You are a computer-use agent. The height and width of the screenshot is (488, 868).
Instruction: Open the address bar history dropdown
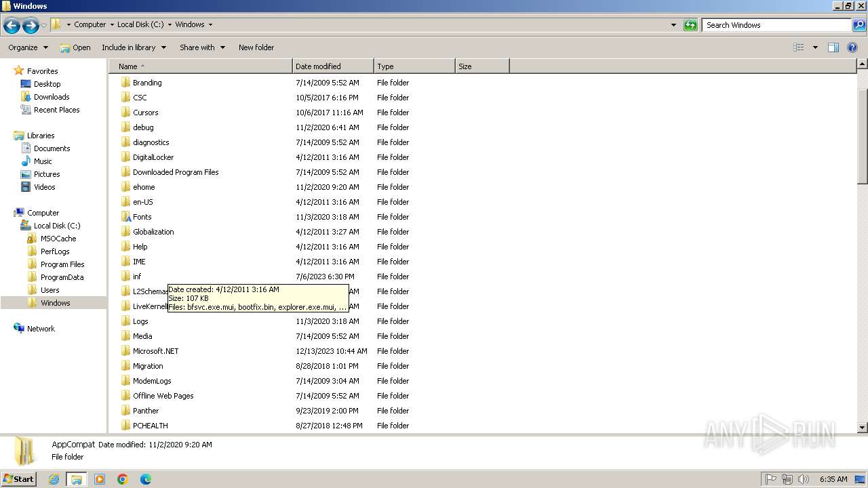[673, 25]
